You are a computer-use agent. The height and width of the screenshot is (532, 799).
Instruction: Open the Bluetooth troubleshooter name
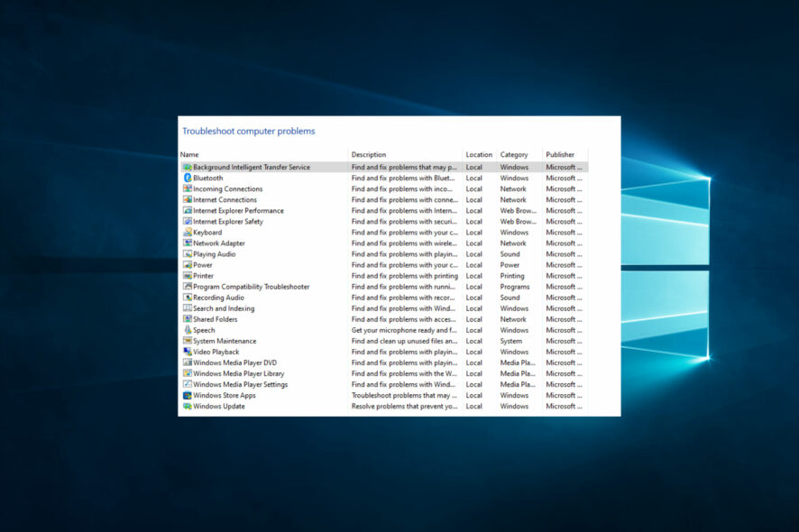tap(208, 178)
